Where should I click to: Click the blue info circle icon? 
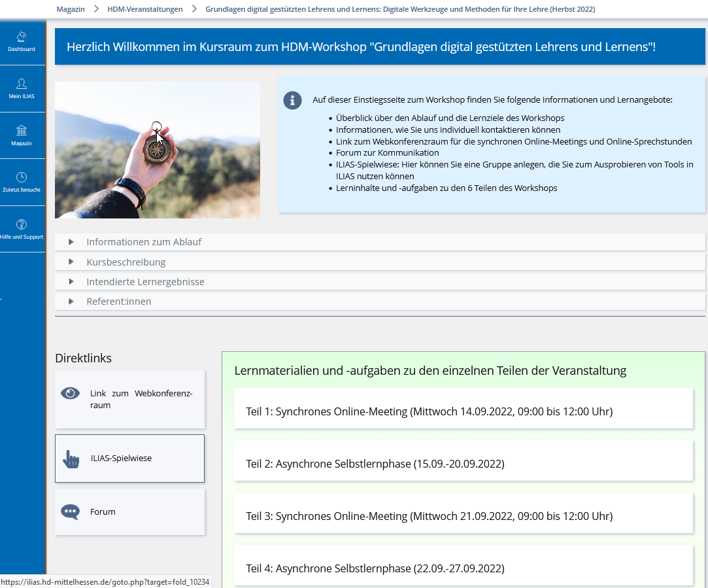tap(292, 100)
